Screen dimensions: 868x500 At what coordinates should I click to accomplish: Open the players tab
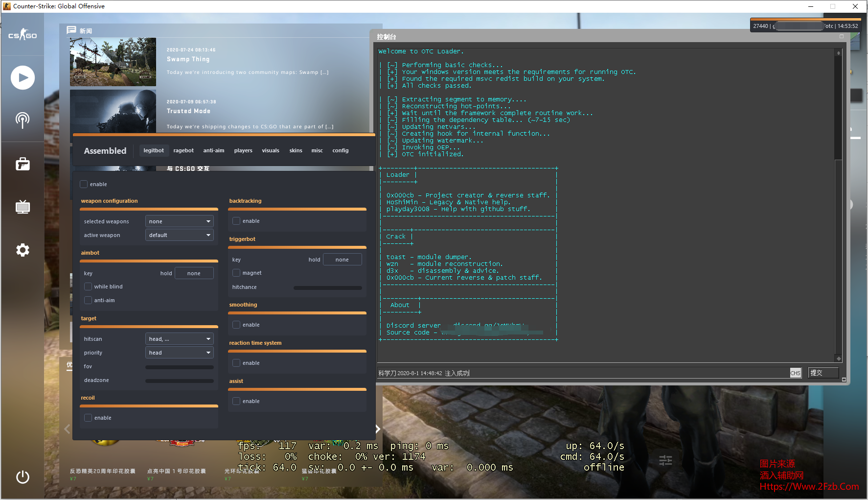[243, 150]
